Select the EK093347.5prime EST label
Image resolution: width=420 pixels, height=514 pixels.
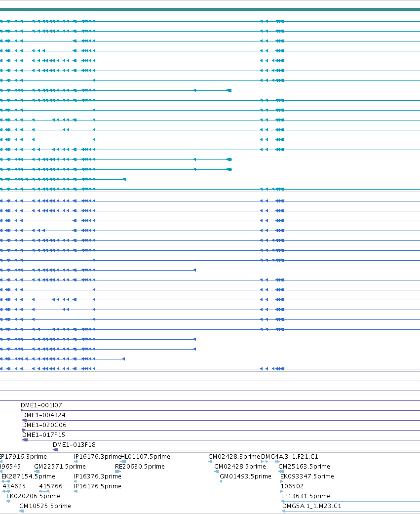[x=307, y=476]
